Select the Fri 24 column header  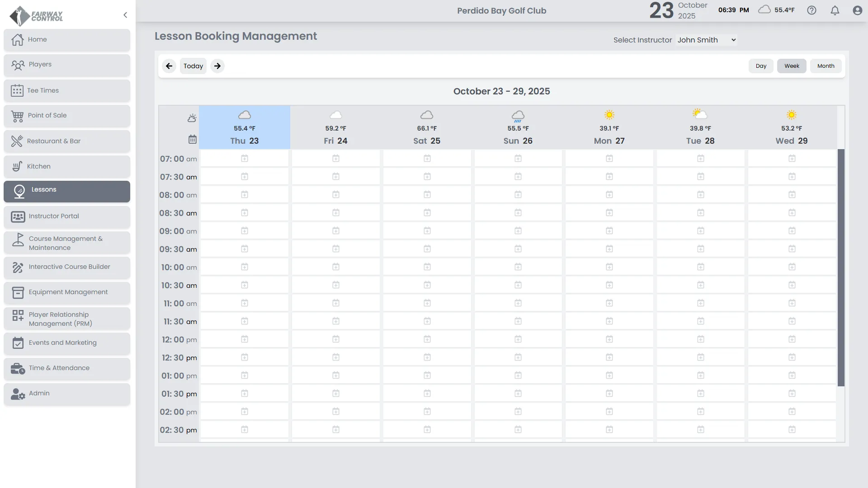pos(335,141)
